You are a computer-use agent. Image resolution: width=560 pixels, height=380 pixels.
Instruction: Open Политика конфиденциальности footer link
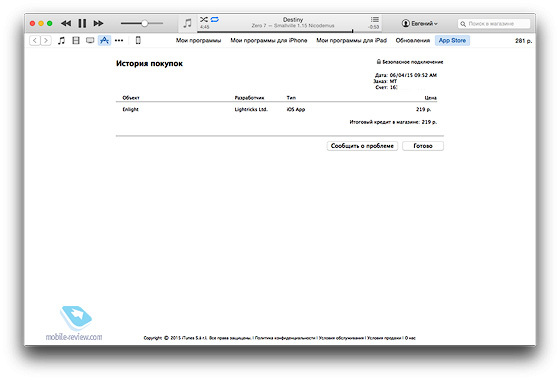click(x=285, y=338)
